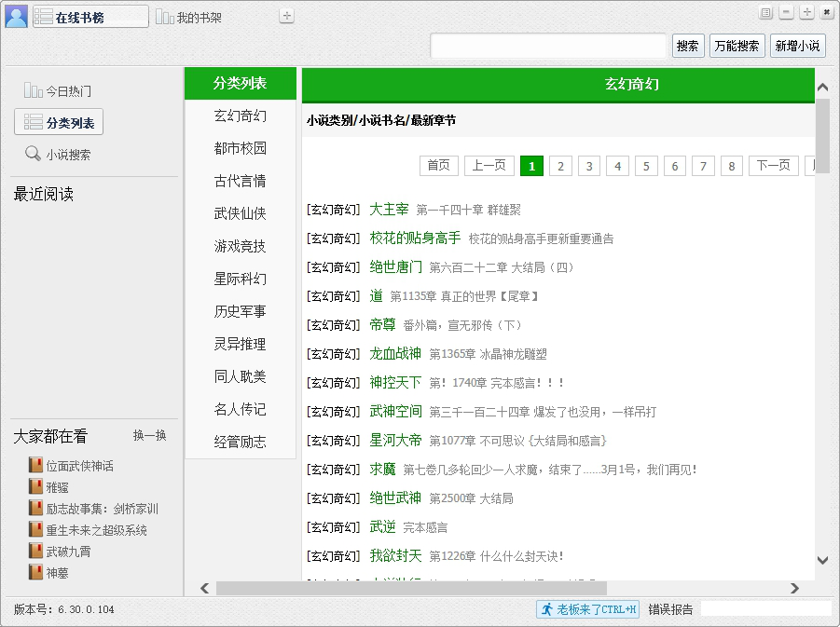Click the magnifier icon for 小说搜索

pos(33,155)
